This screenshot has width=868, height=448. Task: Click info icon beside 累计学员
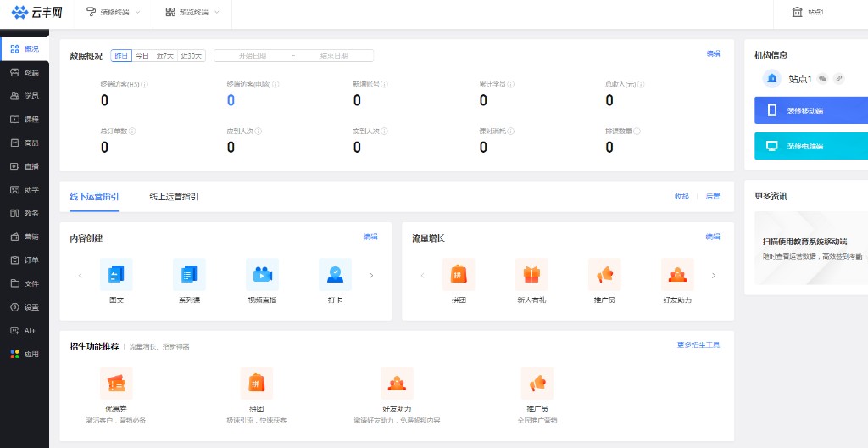pyautogui.click(x=511, y=85)
